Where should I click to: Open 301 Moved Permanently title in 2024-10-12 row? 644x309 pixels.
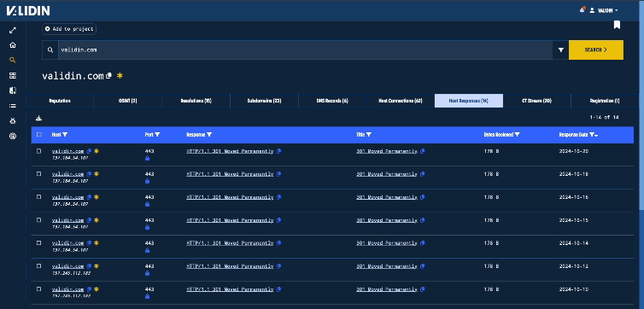click(x=387, y=266)
